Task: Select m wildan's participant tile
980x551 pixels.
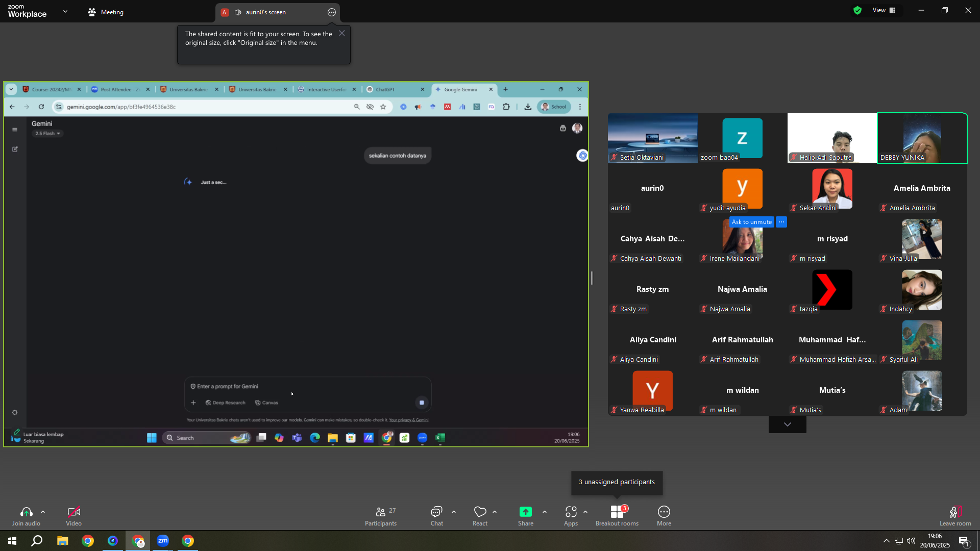Action: 742,390
